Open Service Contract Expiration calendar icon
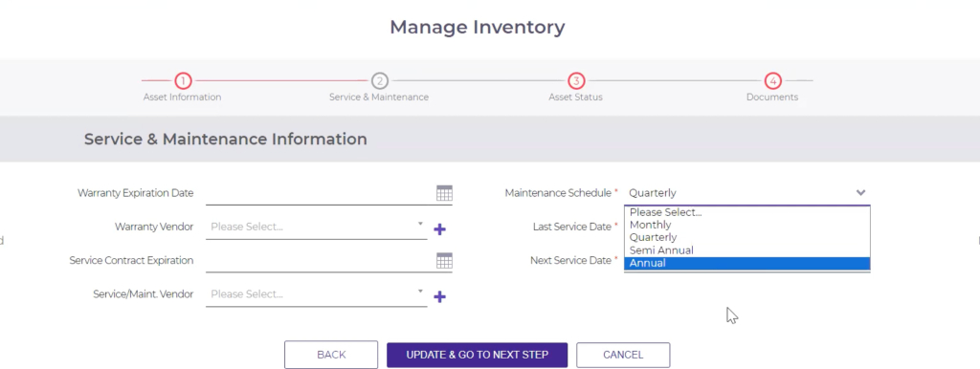Image resolution: width=980 pixels, height=369 pixels. pos(444,260)
